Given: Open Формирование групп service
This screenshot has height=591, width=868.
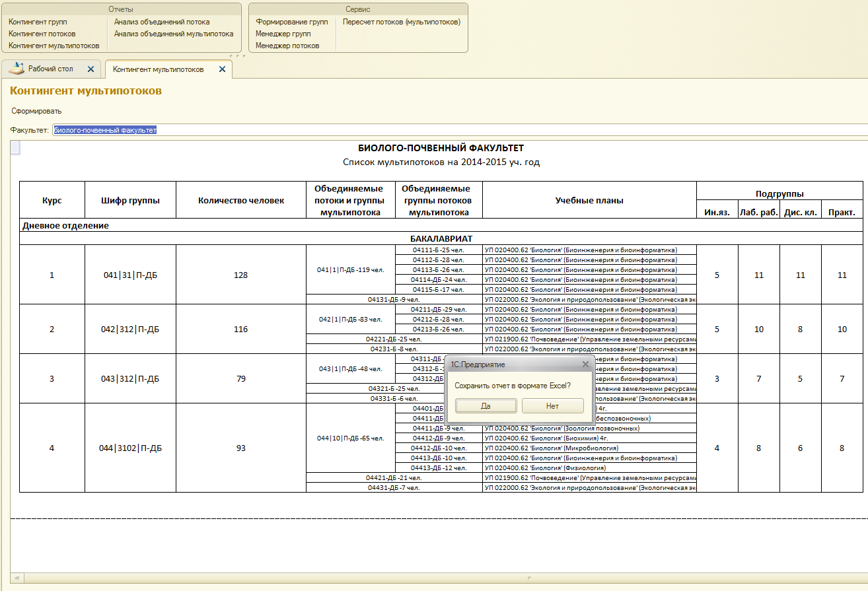Looking at the screenshot, I should (x=291, y=22).
